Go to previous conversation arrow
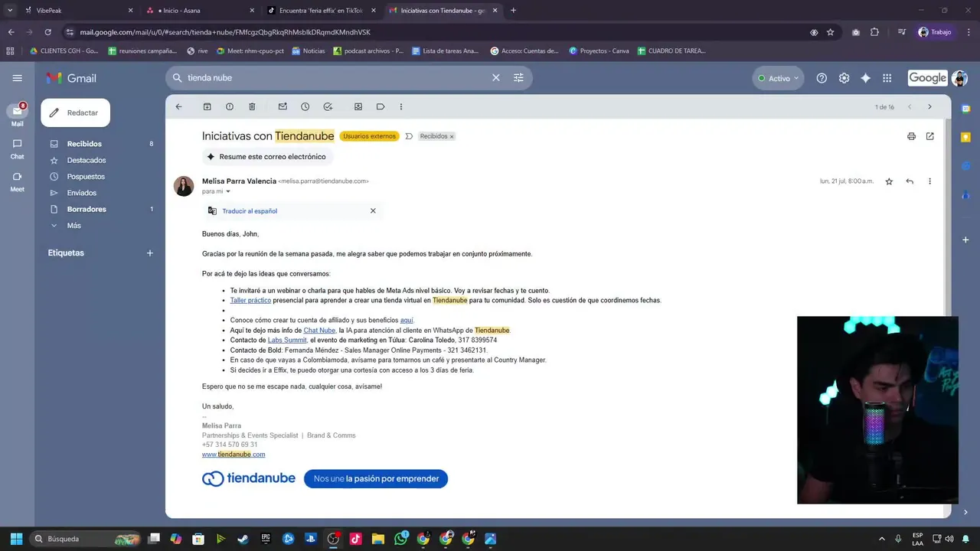The height and width of the screenshot is (551, 980). [x=910, y=107]
